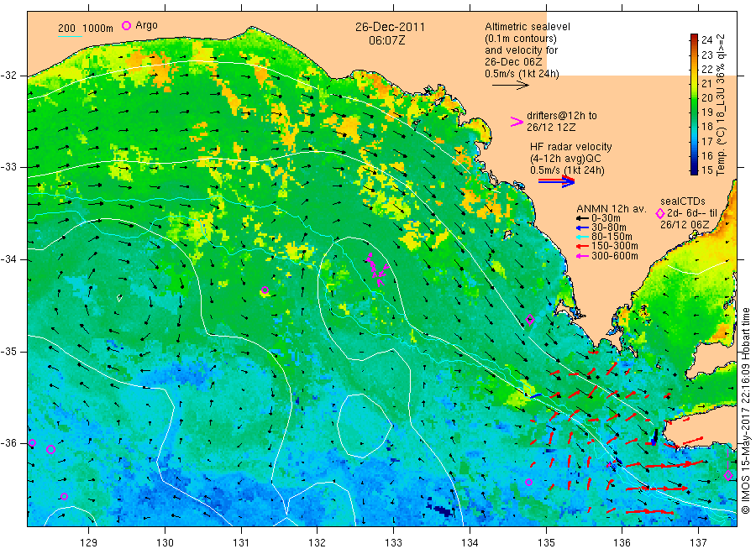
Task: Click latitude axis label -36
Action: [8, 443]
